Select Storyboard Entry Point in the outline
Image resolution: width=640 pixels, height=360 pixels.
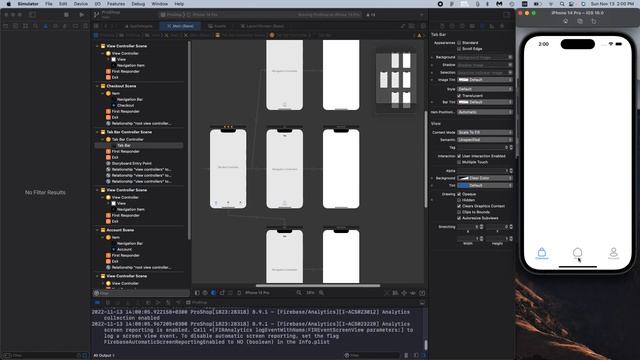[131, 164]
